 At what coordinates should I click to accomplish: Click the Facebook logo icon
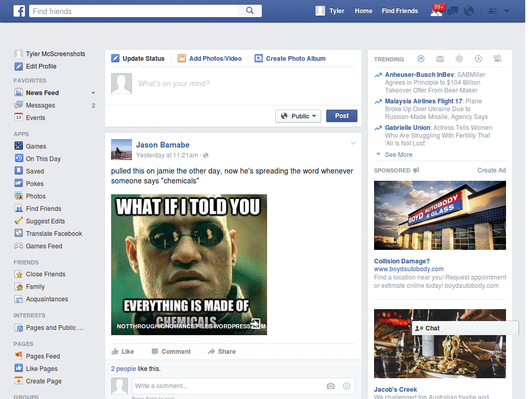(x=19, y=11)
